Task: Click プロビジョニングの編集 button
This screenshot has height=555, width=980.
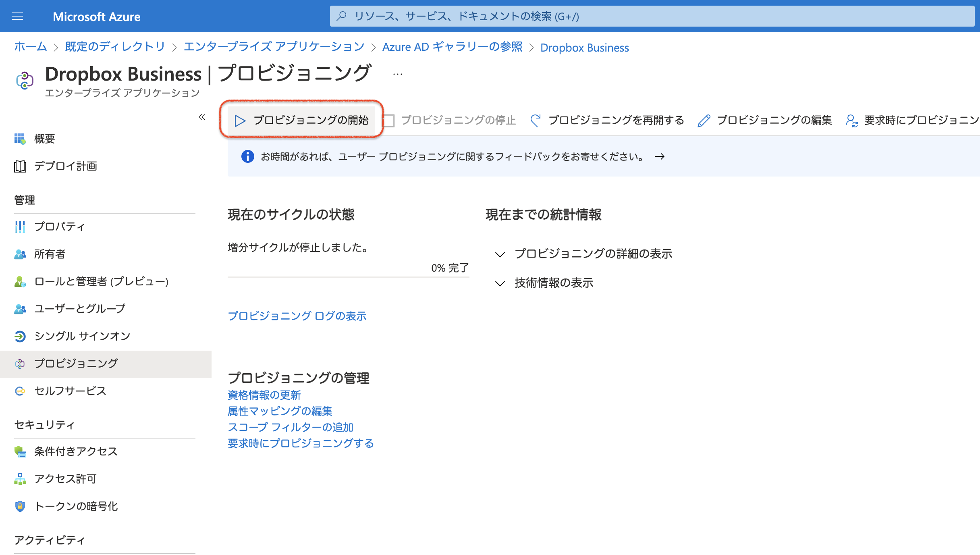Action: (x=765, y=121)
